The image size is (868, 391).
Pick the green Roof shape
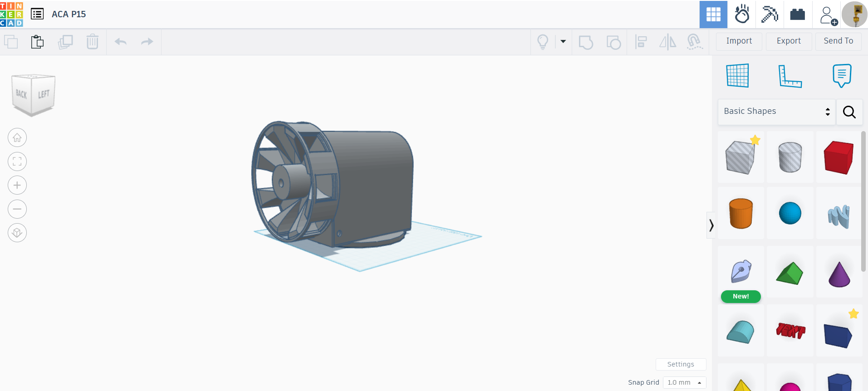coord(790,273)
